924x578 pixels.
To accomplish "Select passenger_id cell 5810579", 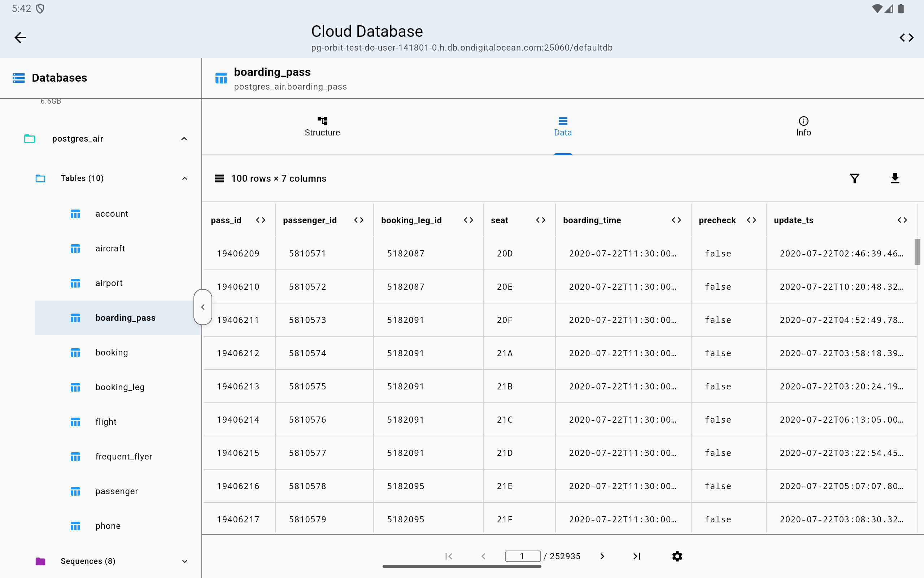I will [x=324, y=519].
